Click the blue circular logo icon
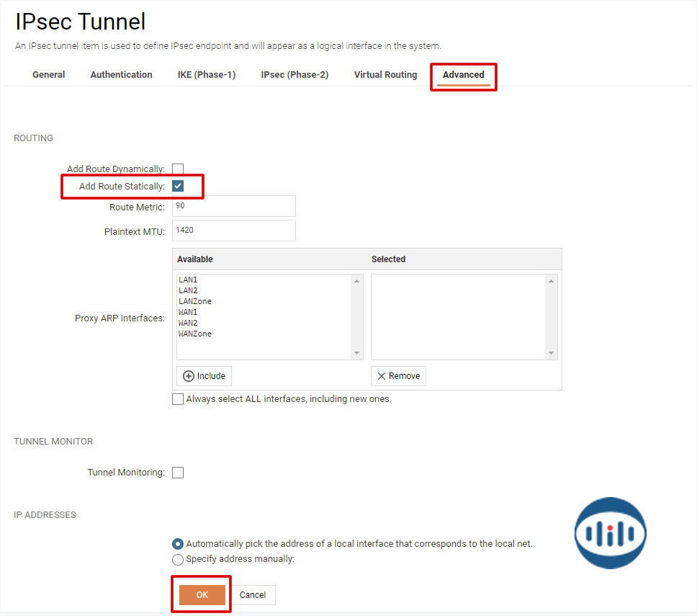Image resolution: width=697 pixels, height=616 pixels. point(610,533)
